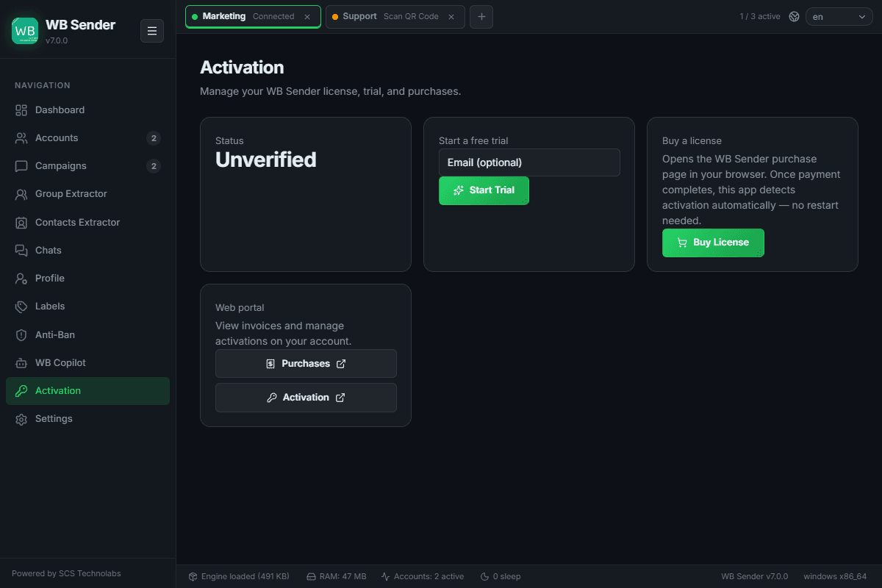Toggle the sidebar hamburger menu button
The height and width of the screenshot is (588, 882).
(x=152, y=31)
